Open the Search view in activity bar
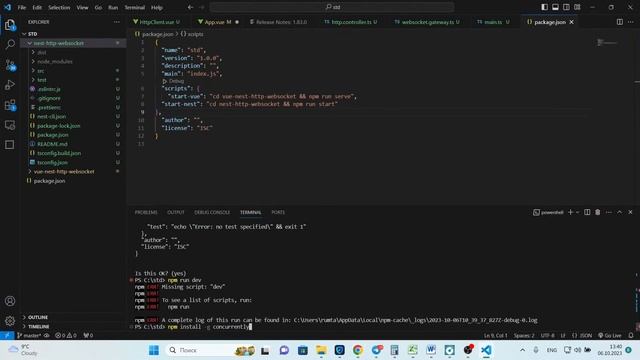This screenshot has width=640, height=360. (10, 44)
